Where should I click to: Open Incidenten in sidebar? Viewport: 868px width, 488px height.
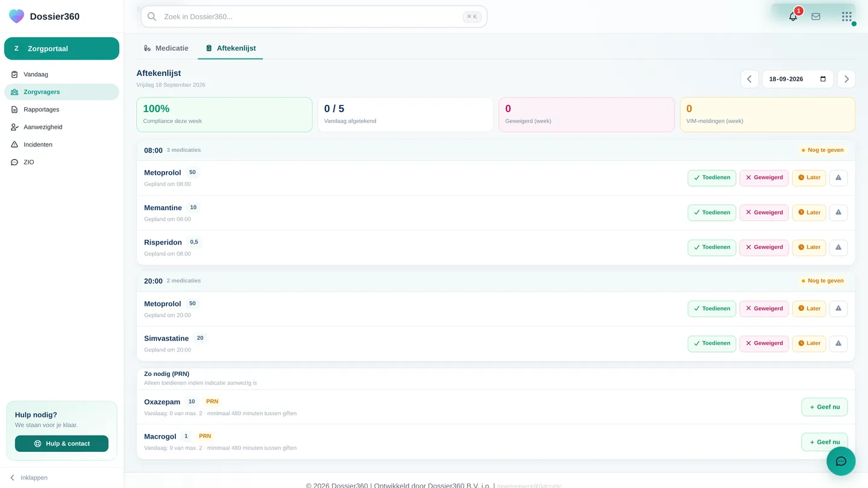(61, 145)
